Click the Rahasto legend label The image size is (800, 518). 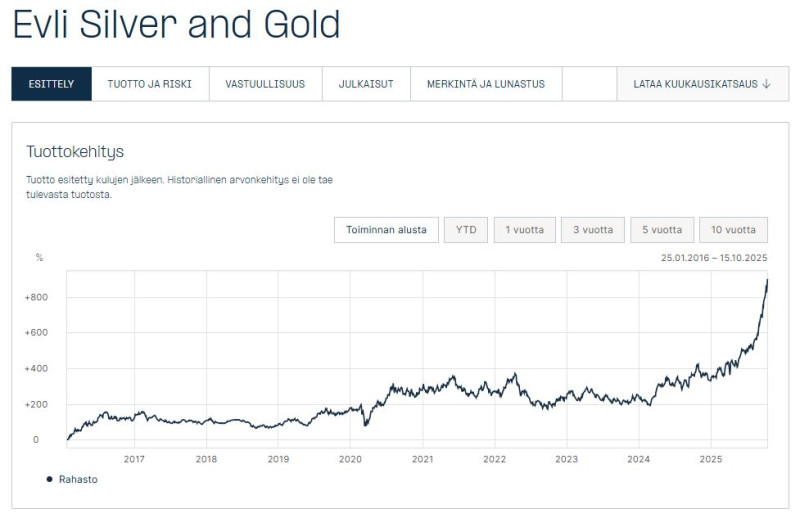coord(79,479)
